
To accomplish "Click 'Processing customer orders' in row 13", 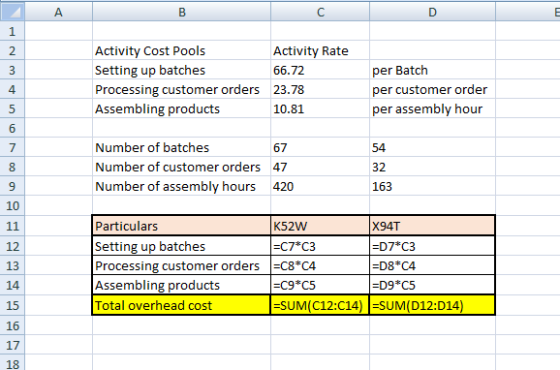I will coord(181,265).
